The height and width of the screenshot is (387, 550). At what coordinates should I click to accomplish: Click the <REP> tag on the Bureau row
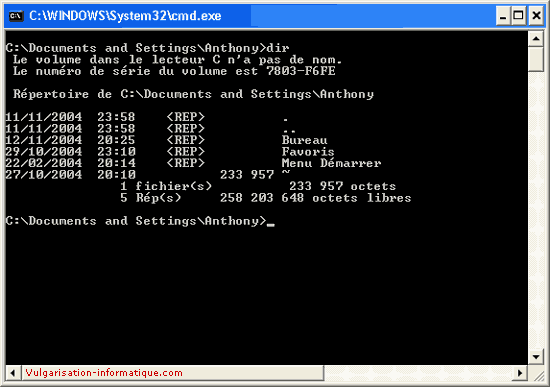pyautogui.click(x=186, y=140)
